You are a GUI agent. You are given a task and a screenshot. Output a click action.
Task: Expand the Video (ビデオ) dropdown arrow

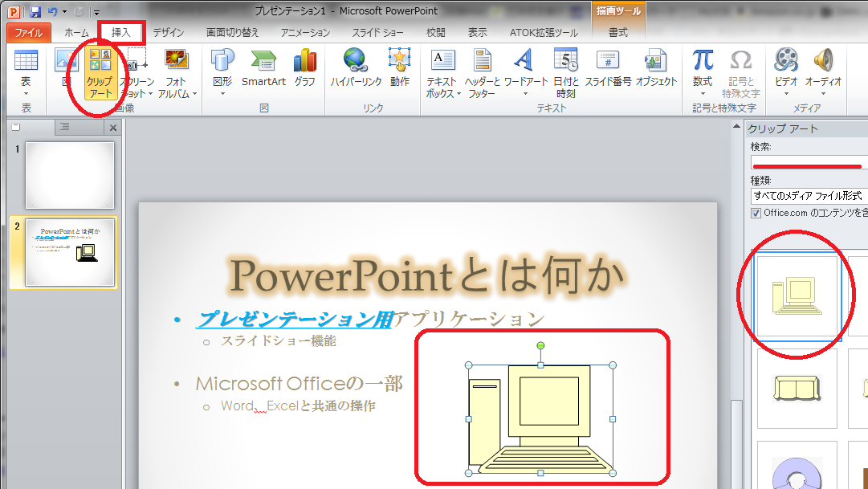point(786,94)
